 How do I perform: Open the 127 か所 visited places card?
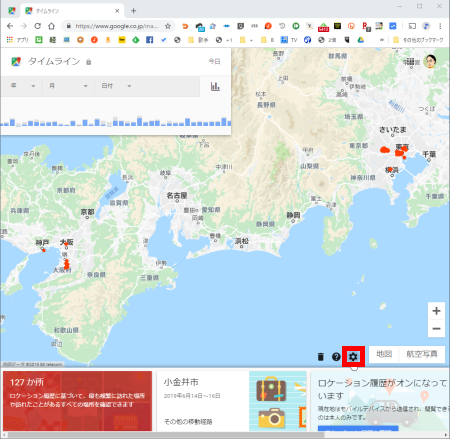(x=78, y=401)
